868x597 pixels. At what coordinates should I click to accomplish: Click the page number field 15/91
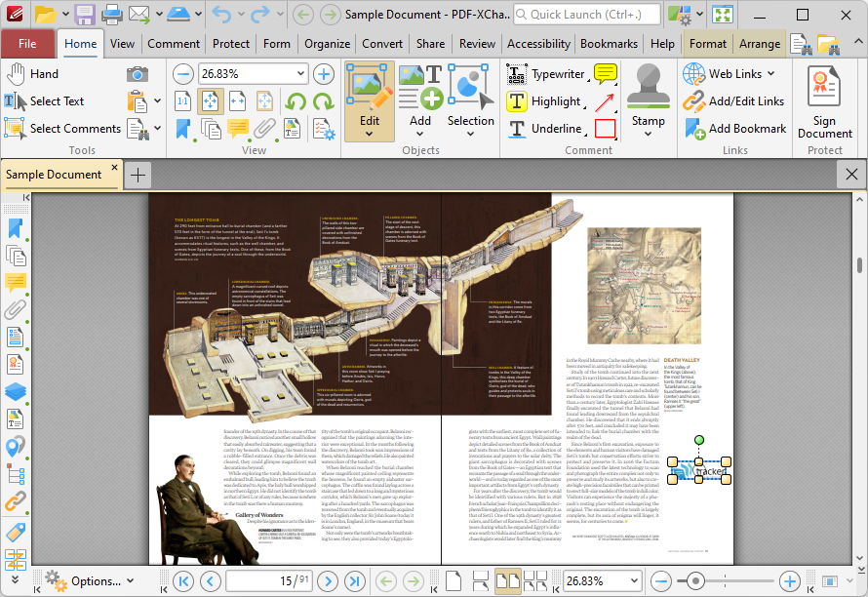point(269,581)
